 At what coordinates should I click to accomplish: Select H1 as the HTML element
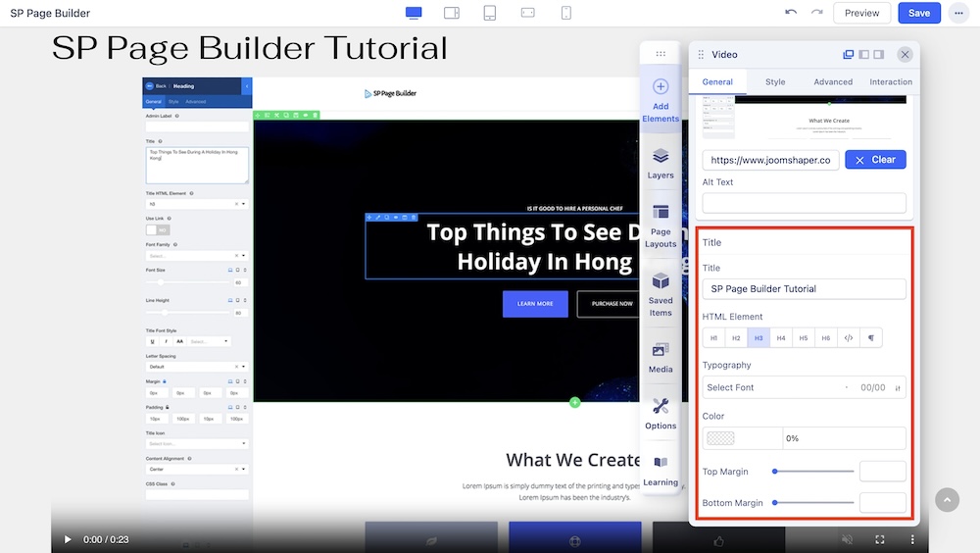tap(714, 338)
